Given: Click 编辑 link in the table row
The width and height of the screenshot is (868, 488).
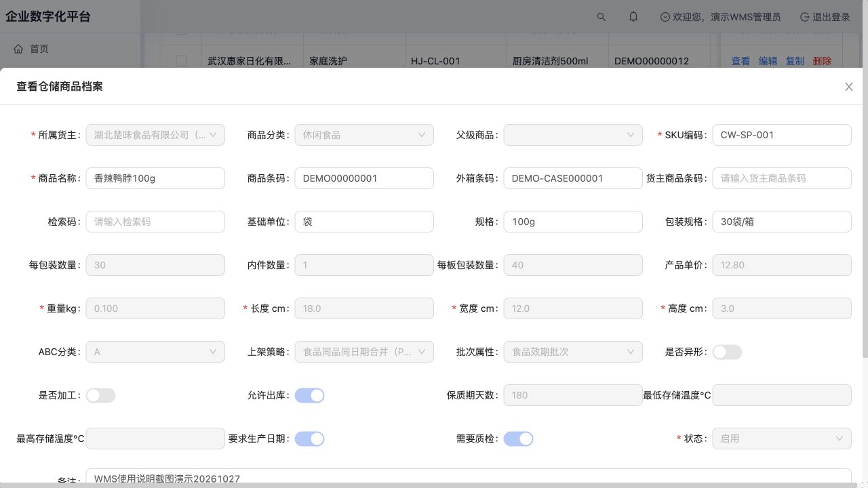Looking at the screenshot, I should click(x=768, y=61).
